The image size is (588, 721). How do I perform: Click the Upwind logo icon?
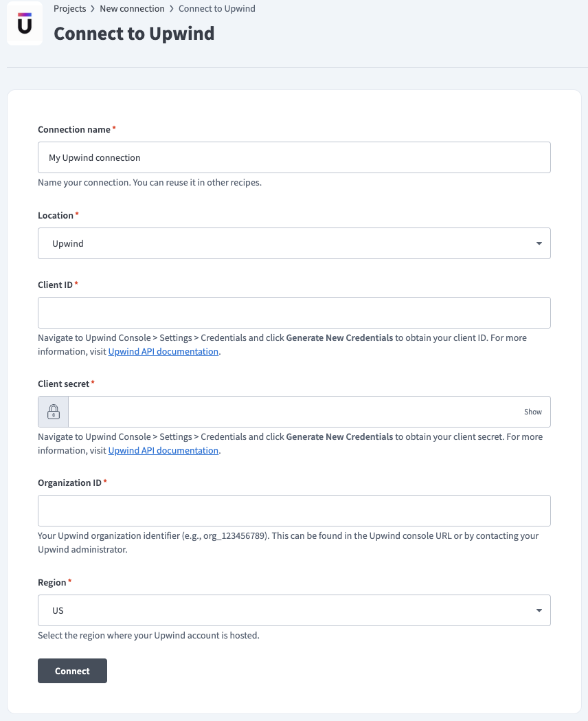(x=25, y=24)
